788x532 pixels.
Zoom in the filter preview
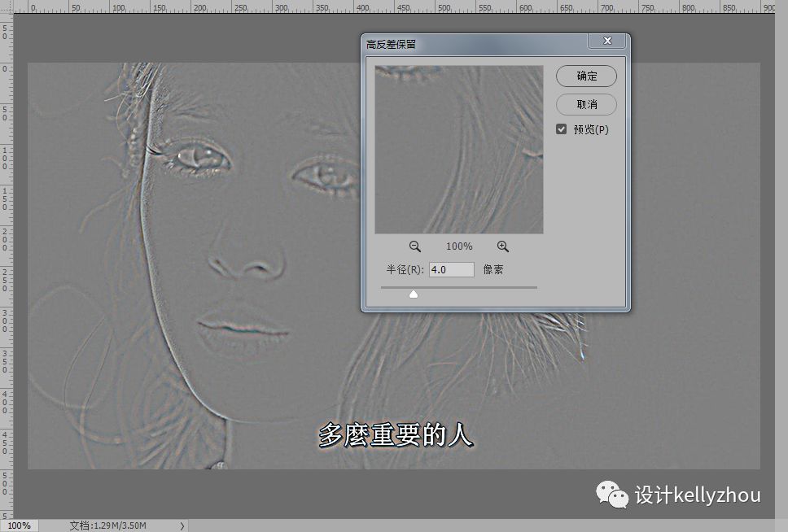pos(502,246)
